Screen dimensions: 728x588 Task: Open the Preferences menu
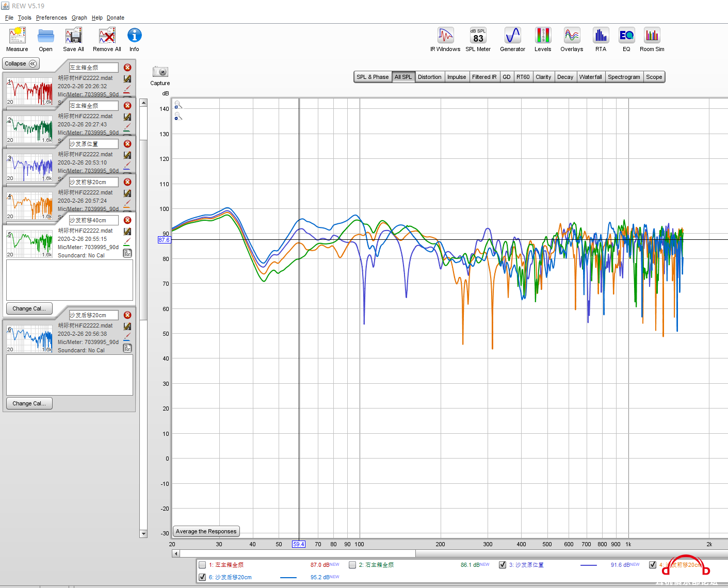pos(51,18)
